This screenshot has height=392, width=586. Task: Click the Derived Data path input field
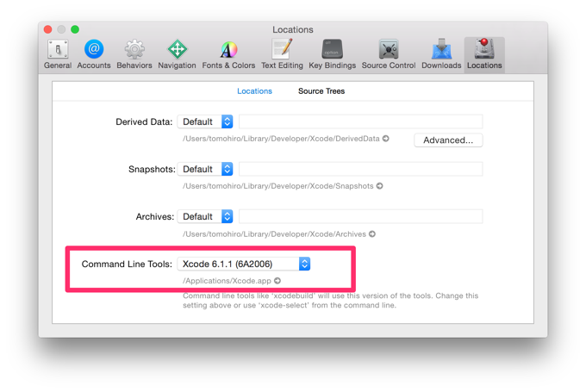(360, 121)
